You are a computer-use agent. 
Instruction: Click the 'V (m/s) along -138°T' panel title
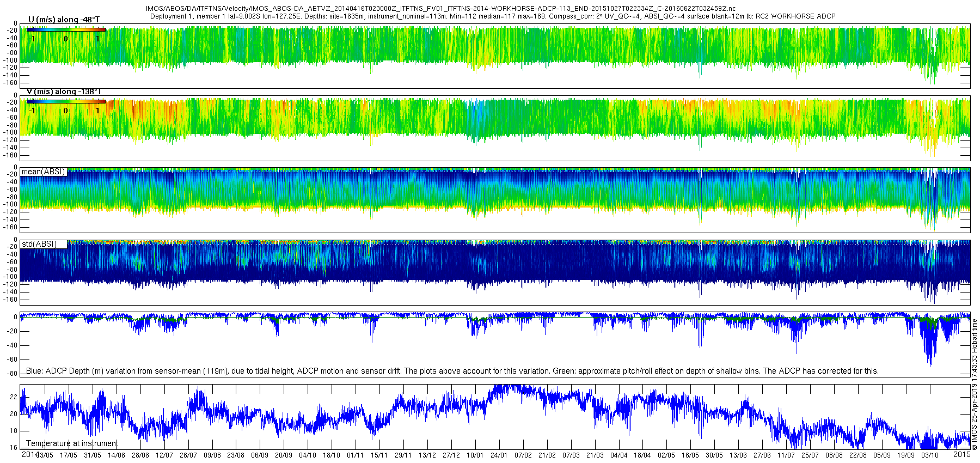(x=64, y=92)
